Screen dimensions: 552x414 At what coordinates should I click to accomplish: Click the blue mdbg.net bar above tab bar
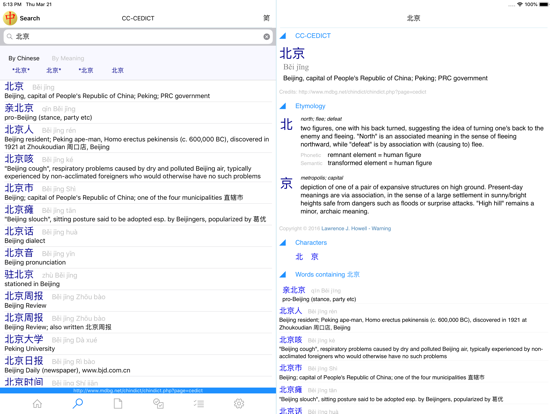[138, 390]
